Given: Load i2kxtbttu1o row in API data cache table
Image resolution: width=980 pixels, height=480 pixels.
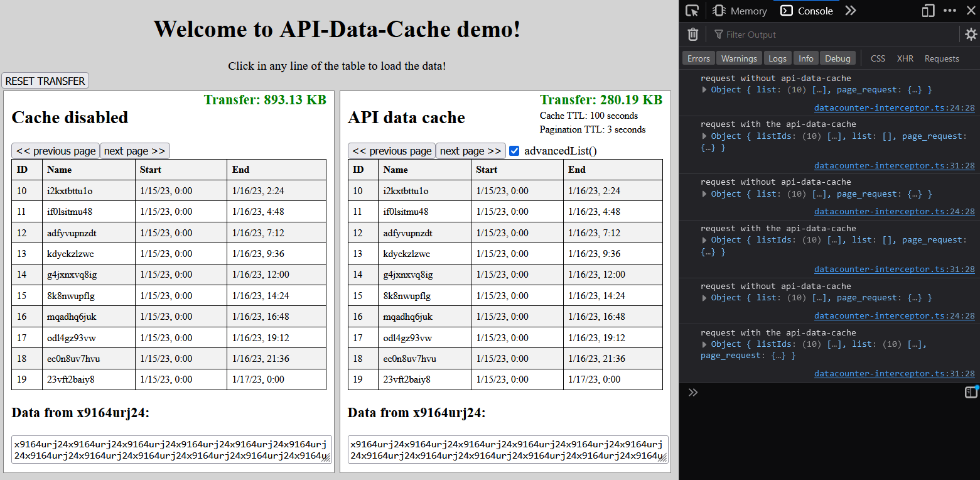Looking at the screenshot, I should pos(505,190).
